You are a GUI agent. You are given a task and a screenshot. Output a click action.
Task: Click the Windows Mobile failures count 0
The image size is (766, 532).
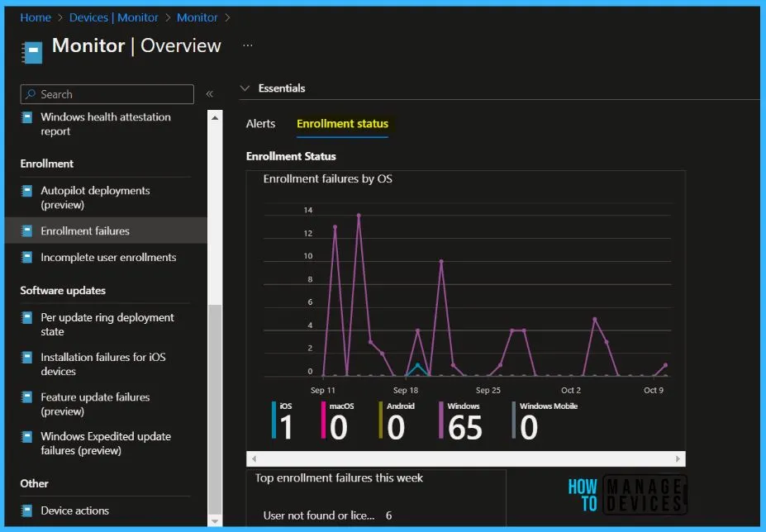click(x=529, y=428)
